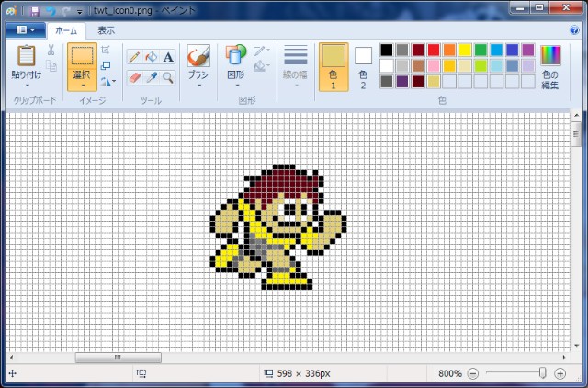Switch to the 表示 tab
The height and width of the screenshot is (388, 588).
click(107, 30)
